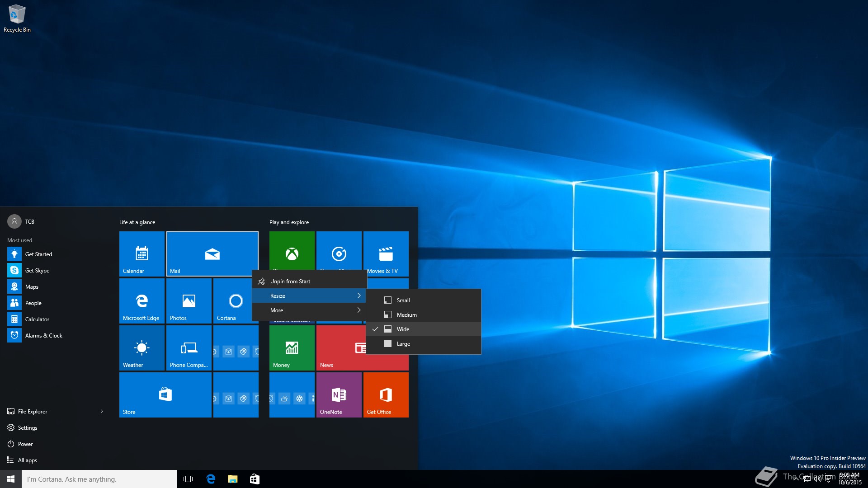Open the Groove Music tile

tap(339, 251)
